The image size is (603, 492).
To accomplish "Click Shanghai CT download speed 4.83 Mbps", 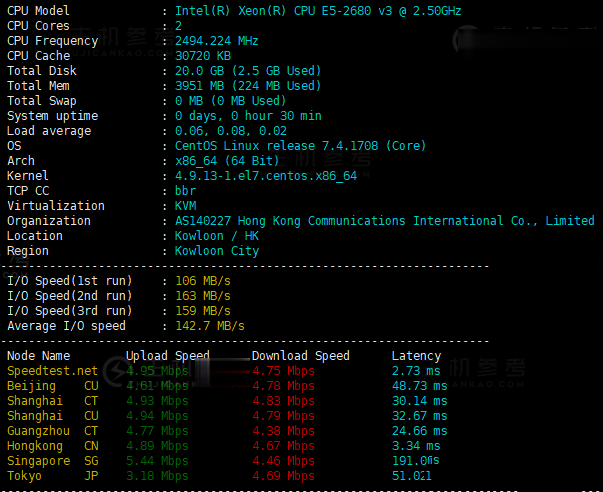I will 283,401.
